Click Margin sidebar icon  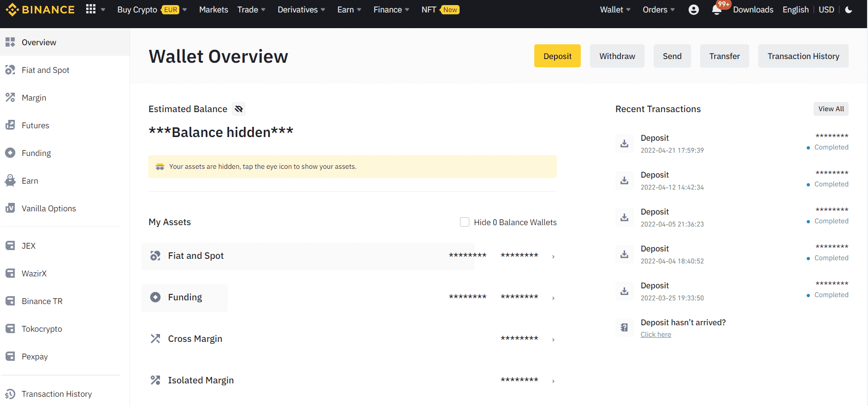[10, 97]
